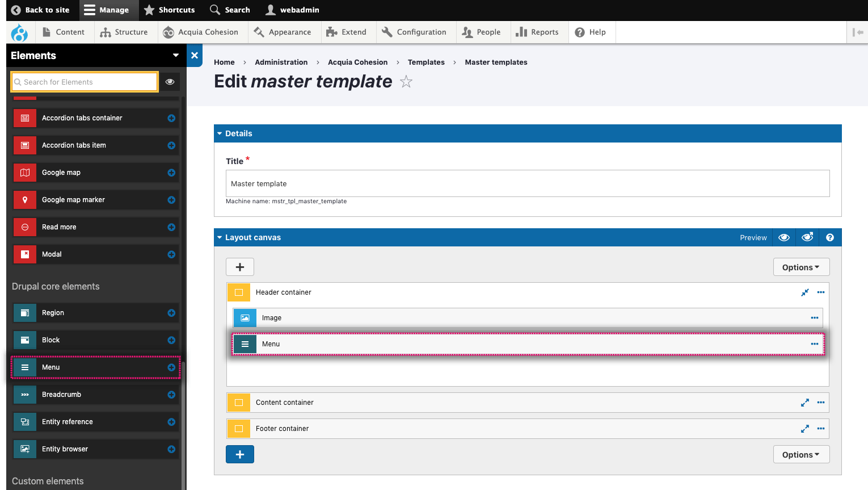This screenshot has width=868, height=490.
Task: Add Breadcrumb element via plus icon
Action: click(x=171, y=395)
